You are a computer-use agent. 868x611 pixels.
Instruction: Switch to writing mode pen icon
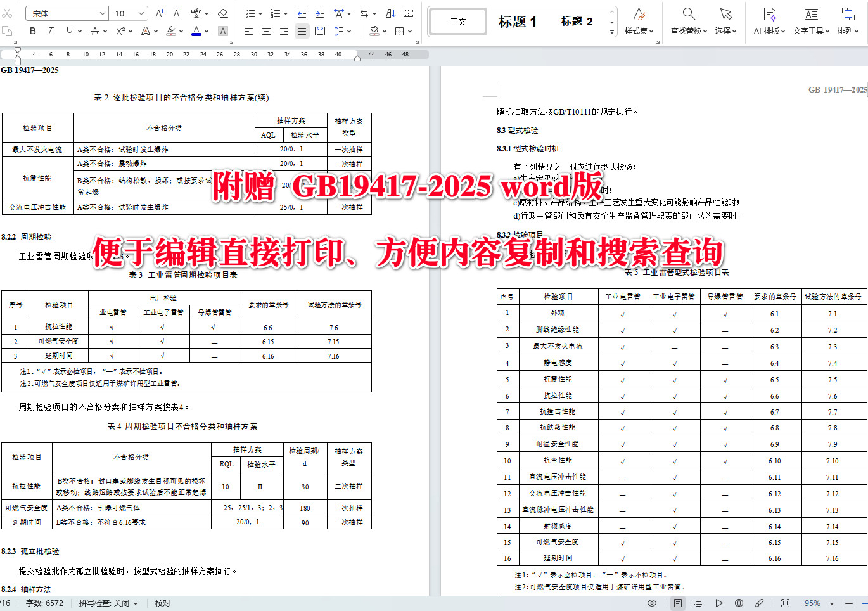(759, 603)
